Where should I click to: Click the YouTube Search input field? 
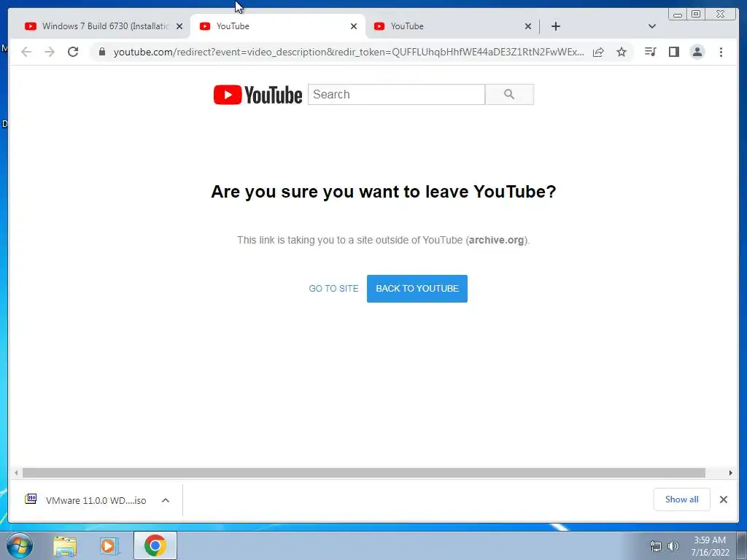396,94
